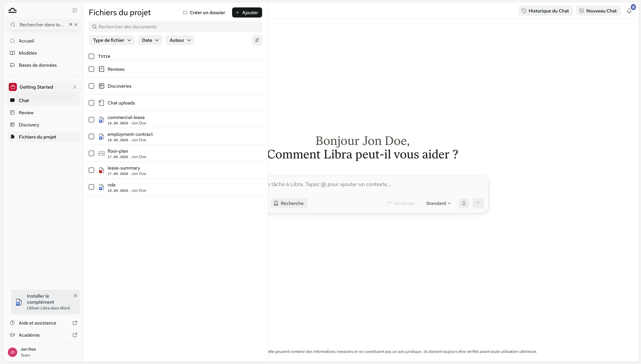Check the Reviews row checkbox
This screenshot has width=641, height=364.
(91, 69)
